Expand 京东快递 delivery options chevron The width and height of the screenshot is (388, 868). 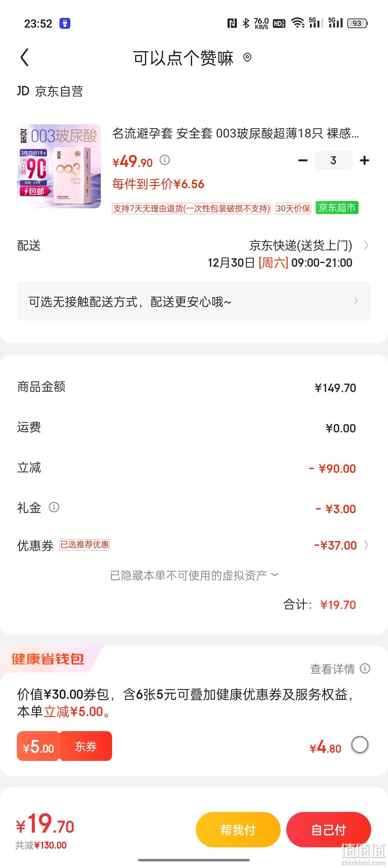click(x=366, y=245)
